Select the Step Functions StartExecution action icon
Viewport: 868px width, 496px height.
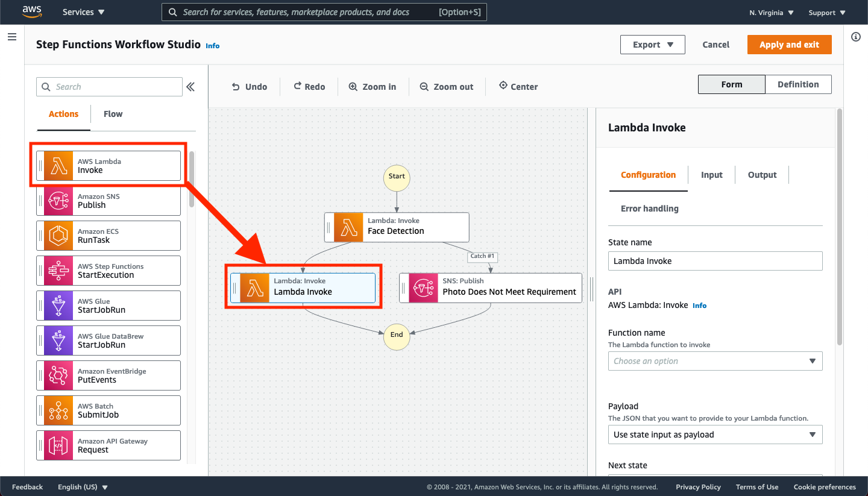[58, 271]
